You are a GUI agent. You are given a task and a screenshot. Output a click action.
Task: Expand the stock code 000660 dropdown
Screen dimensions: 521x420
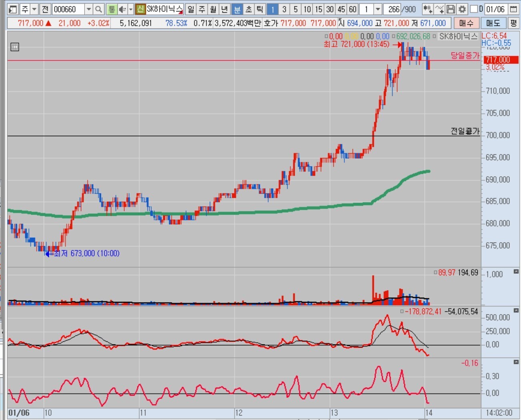tap(89, 9)
